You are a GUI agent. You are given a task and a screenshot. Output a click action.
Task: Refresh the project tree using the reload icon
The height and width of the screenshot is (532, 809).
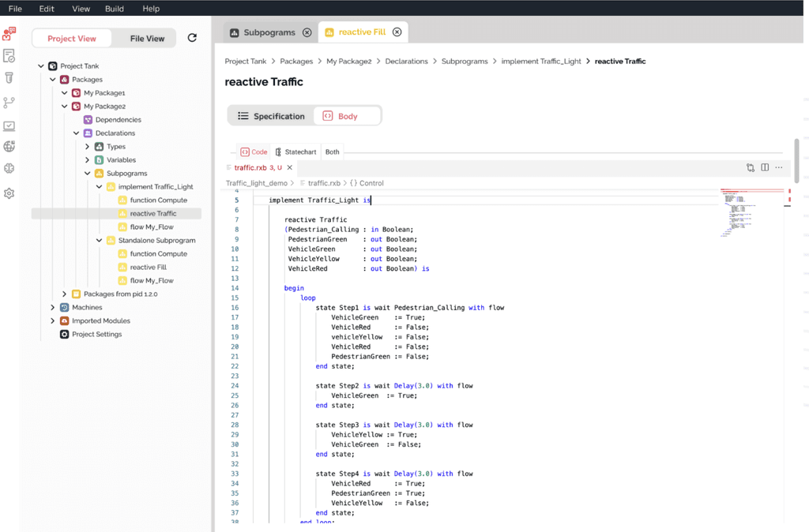[x=192, y=38]
